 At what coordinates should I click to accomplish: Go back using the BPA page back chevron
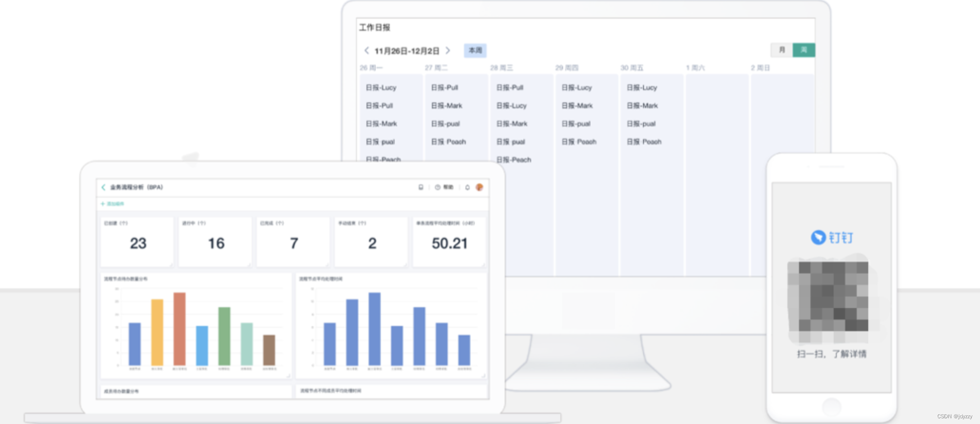click(103, 187)
